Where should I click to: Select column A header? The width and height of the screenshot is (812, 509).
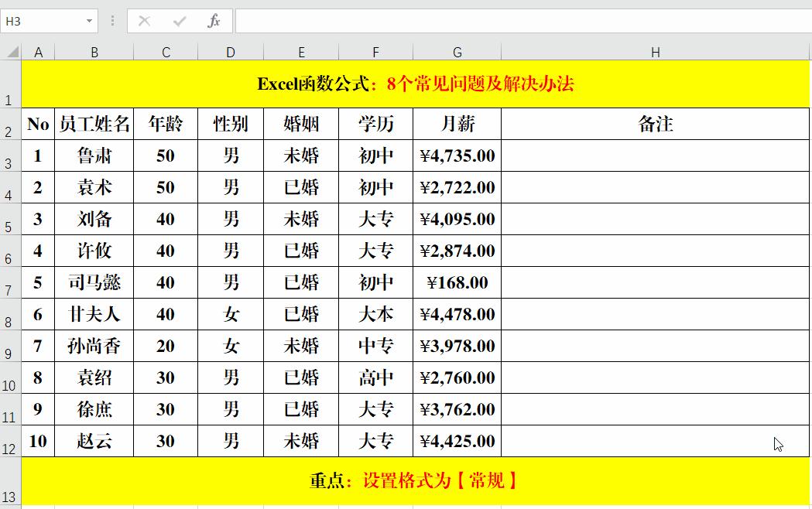38,52
